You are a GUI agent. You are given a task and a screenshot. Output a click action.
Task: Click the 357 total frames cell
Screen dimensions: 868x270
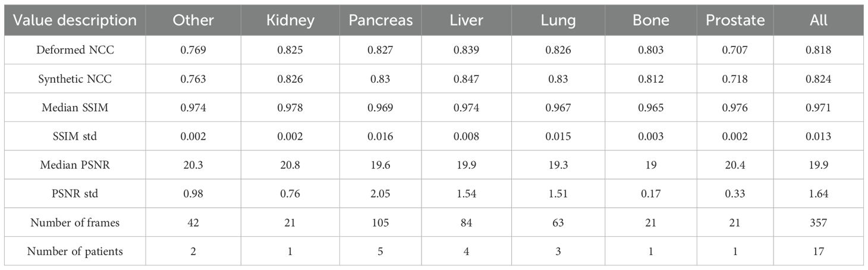[x=819, y=222]
